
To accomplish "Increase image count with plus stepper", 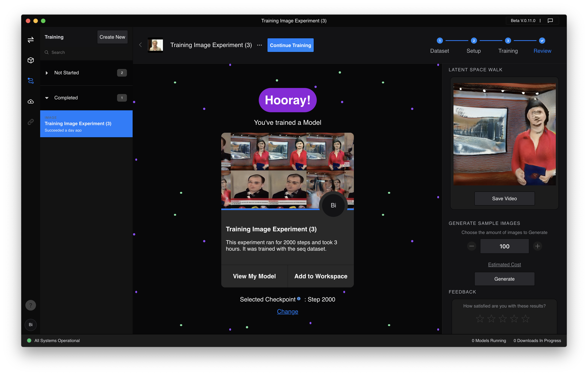I will (537, 246).
